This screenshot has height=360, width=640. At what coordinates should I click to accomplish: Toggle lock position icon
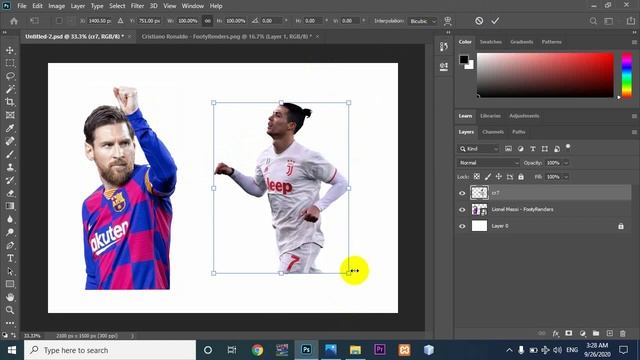499,177
